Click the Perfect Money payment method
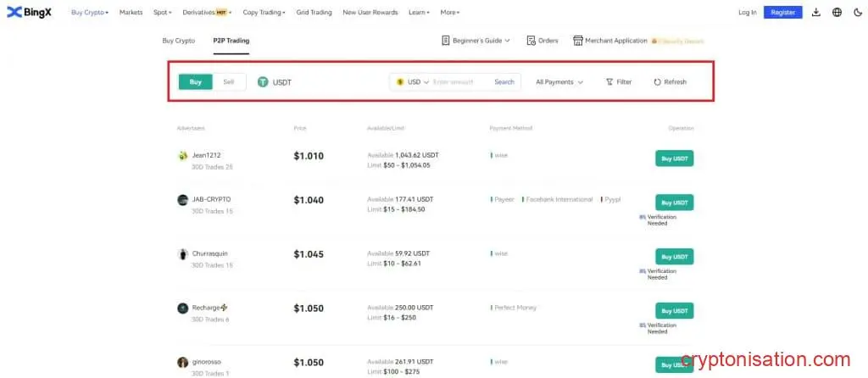The image size is (868, 378). (x=515, y=308)
